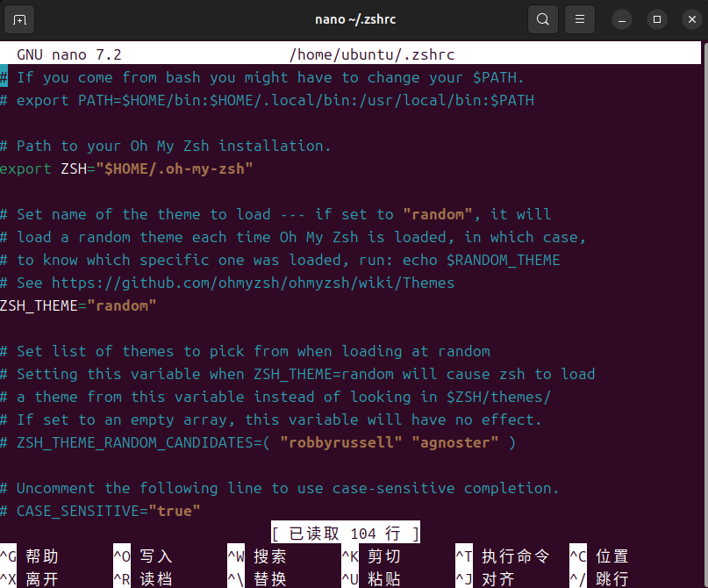The width and height of the screenshot is (708, 588).
Task: Click the ^O 写入 write-out shortcut
Action: [143, 556]
